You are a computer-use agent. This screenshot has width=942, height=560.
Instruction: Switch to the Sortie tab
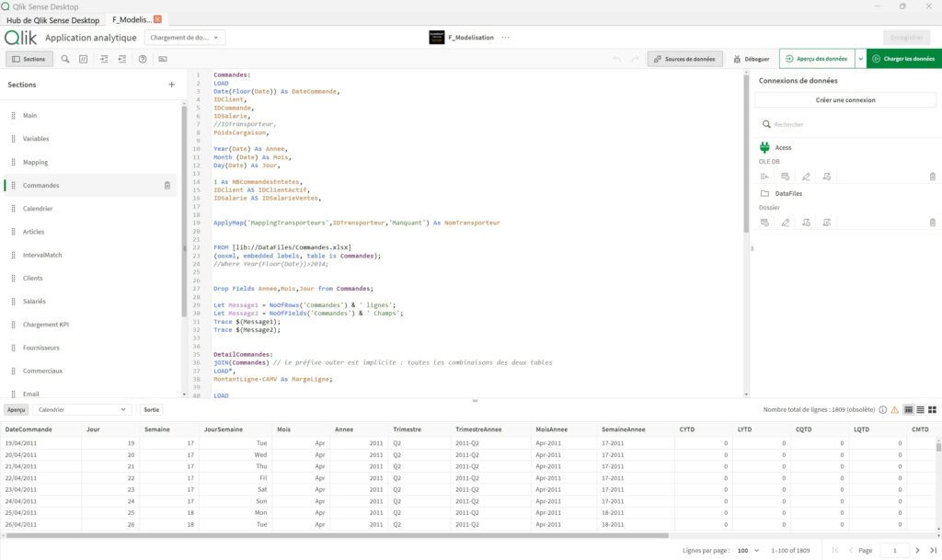point(152,409)
